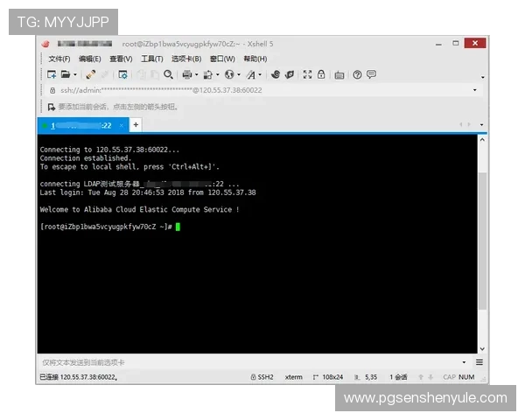Click the terminal scrollbar up arrow
The image size is (525, 420).
pos(482,140)
